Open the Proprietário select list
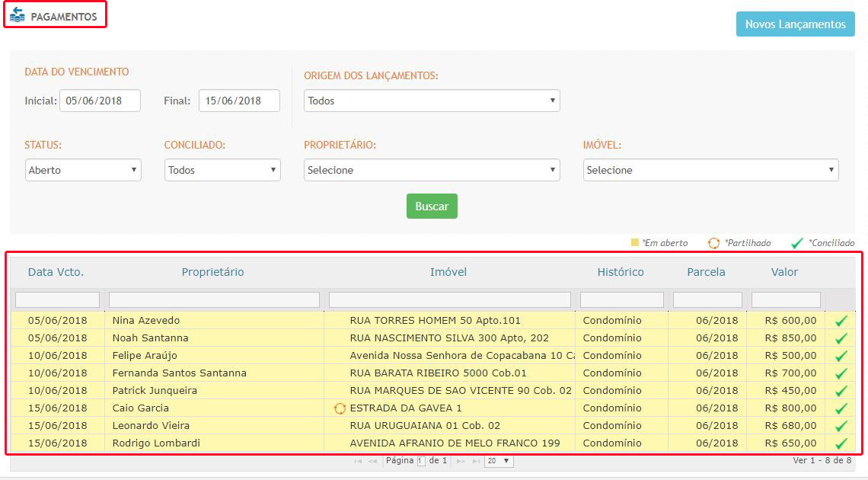The image size is (868, 480). coord(432,170)
